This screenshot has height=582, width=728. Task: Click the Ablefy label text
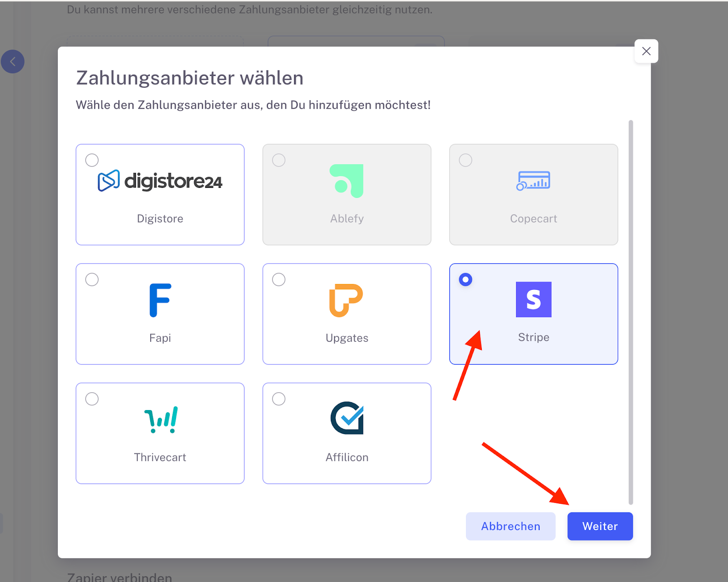(x=347, y=219)
